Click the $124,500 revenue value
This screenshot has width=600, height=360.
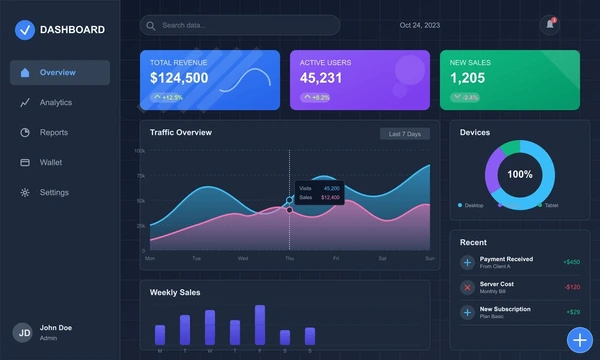point(179,78)
